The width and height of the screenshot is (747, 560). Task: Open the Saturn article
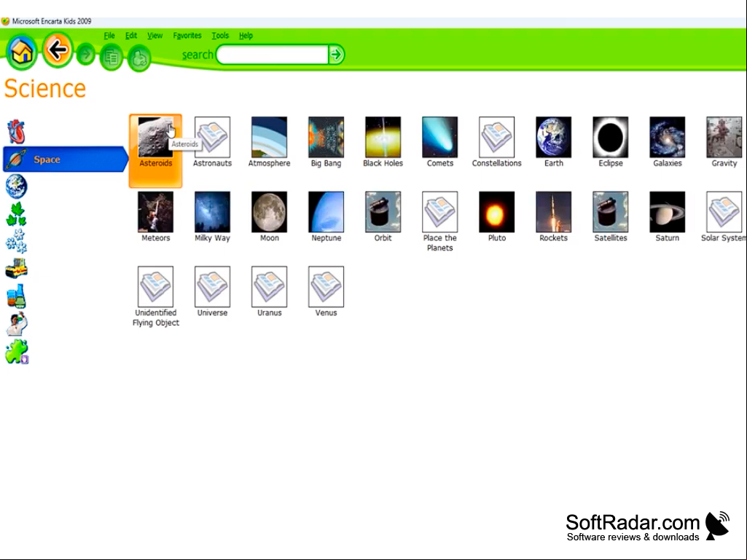click(667, 217)
